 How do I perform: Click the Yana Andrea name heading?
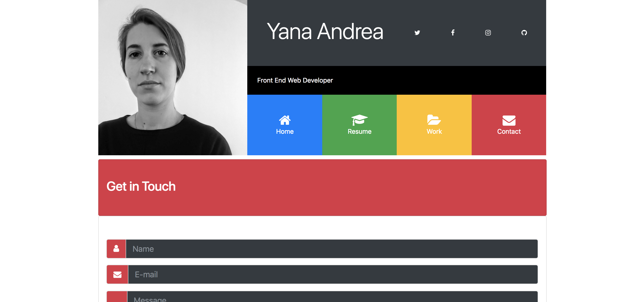pyautogui.click(x=325, y=31)
